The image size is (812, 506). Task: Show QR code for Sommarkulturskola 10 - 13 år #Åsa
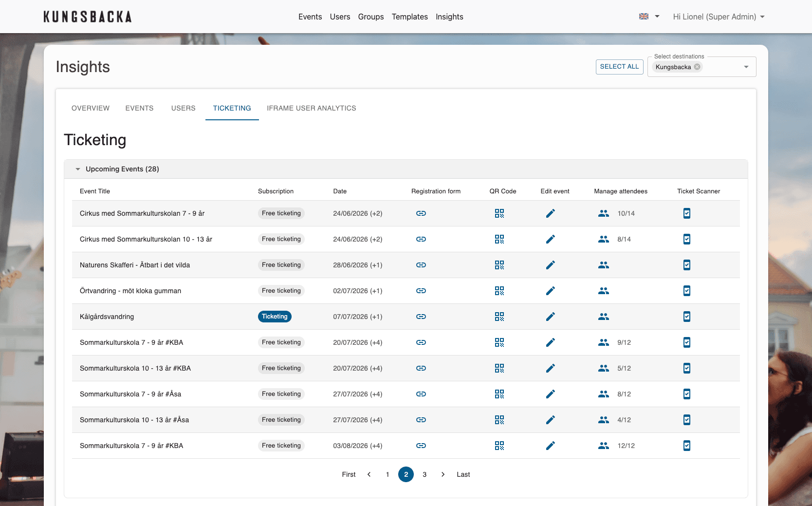(x=499, y=420)
